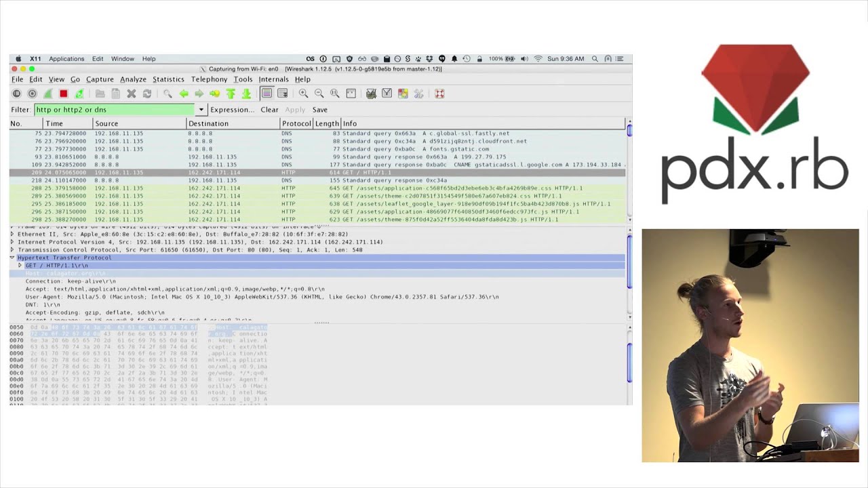Open the Wi-Fi status menu icon
The height and width of the screenshot is (488, 868).
[x=538, y=59]
